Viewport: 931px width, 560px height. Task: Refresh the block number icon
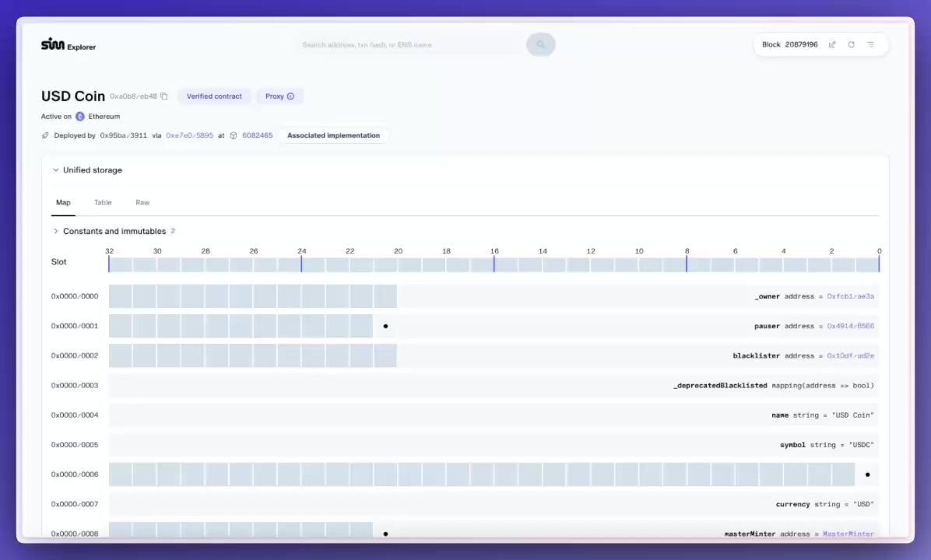[x=851, y=44]
